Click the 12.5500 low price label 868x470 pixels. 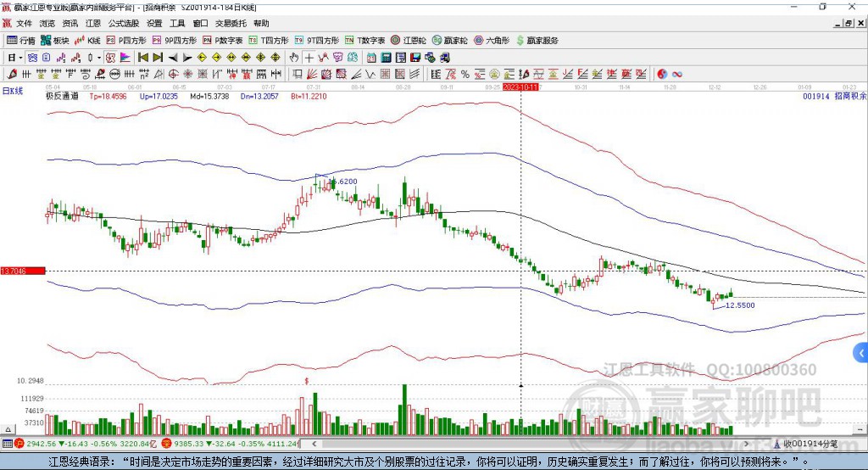(740, 305)
